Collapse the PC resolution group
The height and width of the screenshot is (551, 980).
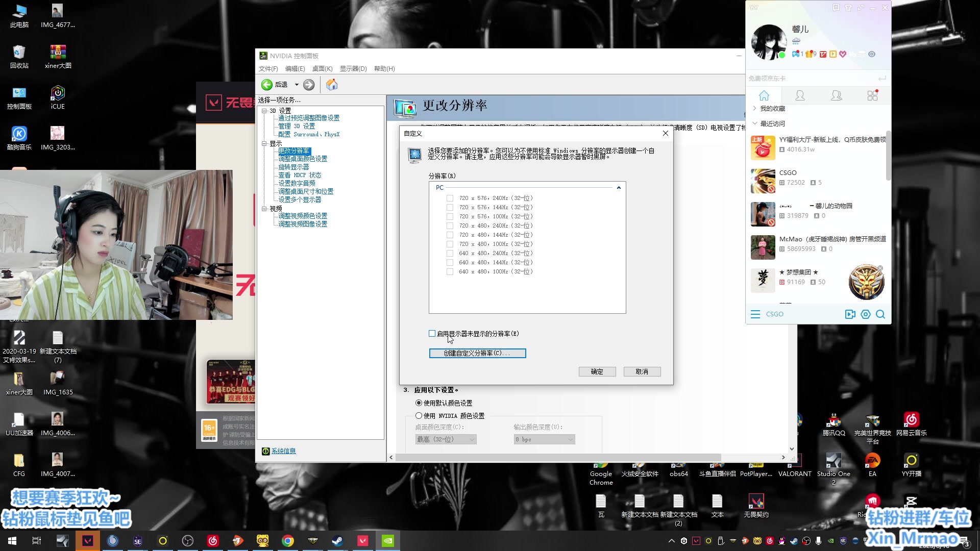click(x=619, y=188)
